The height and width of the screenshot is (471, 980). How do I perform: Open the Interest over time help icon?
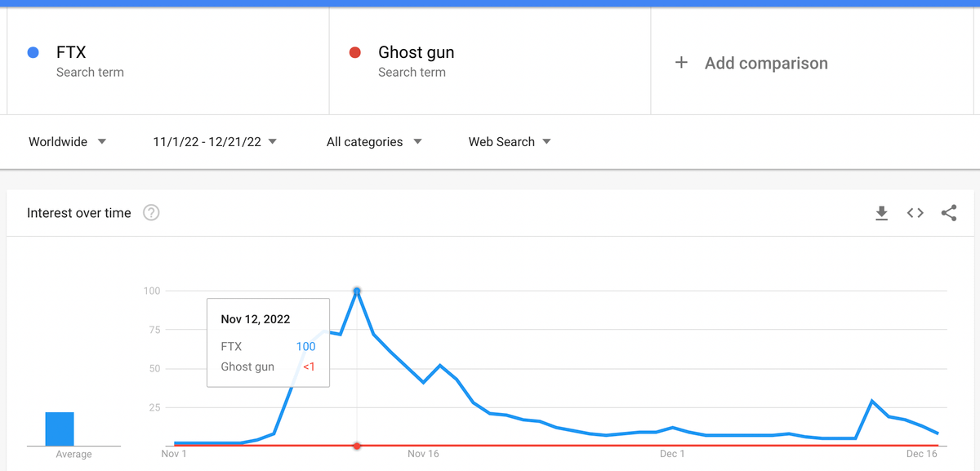(x=151, y=213)
